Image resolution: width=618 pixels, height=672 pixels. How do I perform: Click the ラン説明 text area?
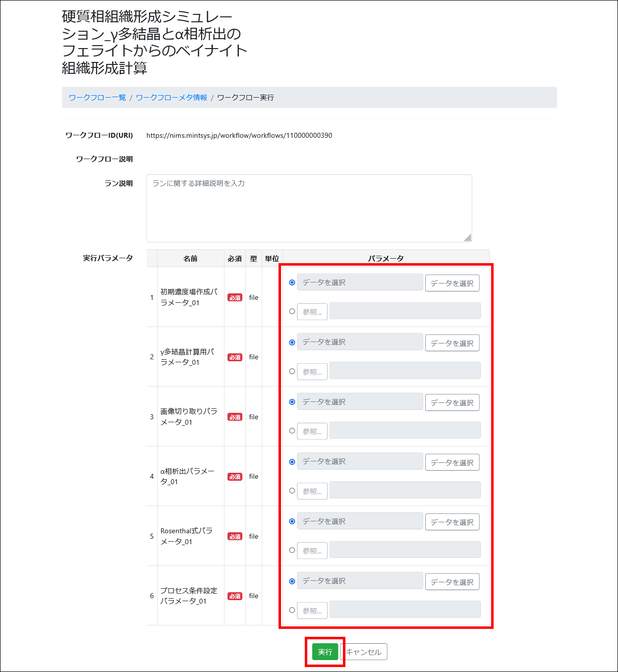(309, 208)
